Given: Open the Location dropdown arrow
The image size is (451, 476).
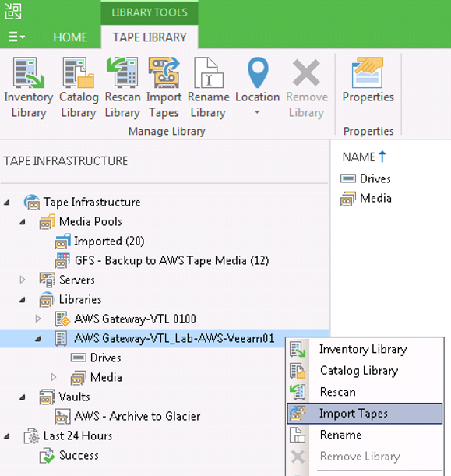Looking at the screenshot, I should [257, 112].
